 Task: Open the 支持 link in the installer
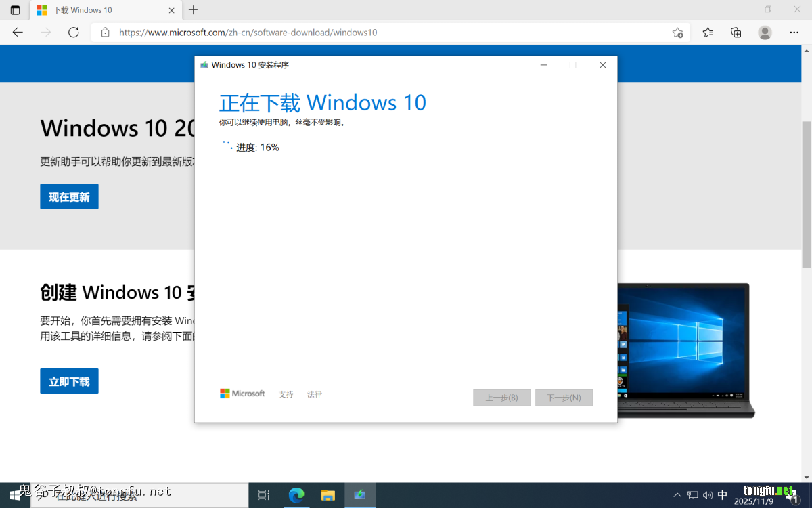coord(286,394)
